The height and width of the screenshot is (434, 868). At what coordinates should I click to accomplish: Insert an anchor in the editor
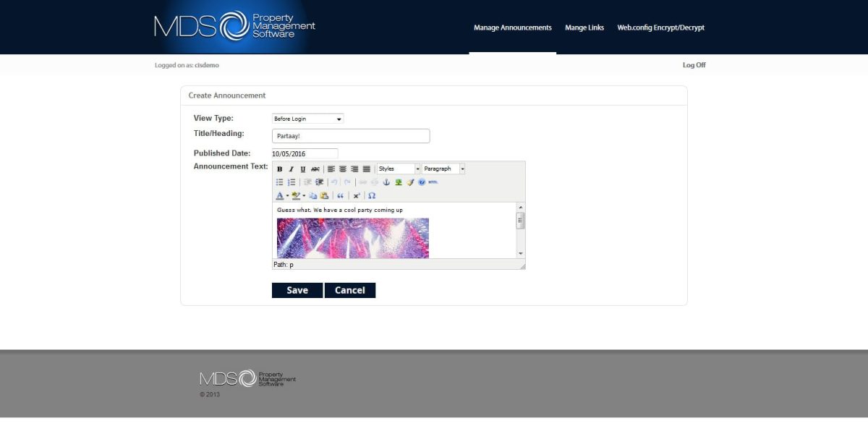(x=386, y=182)
